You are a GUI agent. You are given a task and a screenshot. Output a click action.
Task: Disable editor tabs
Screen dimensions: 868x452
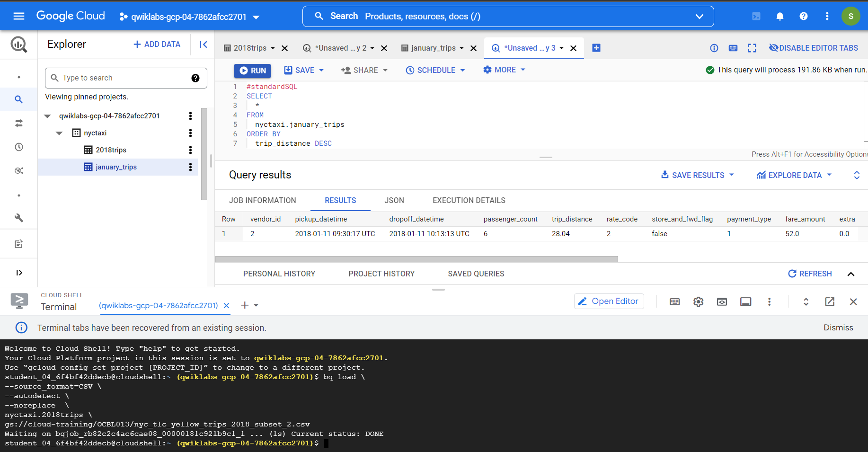tap(814, 48)
